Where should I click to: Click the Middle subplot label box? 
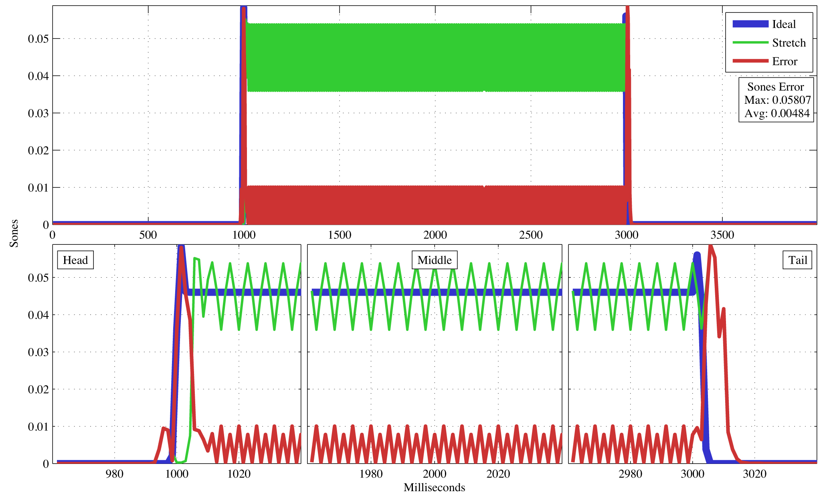[435, 260]
